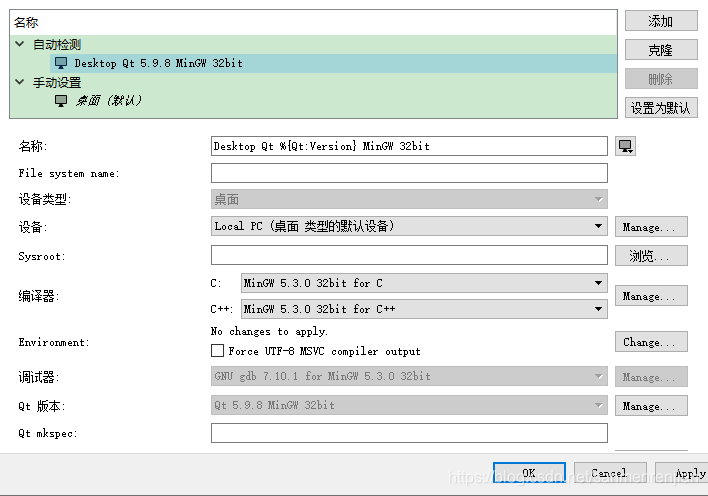The width and height of the screenshot is (708, 496).
Task: Open the C compiler MinGW dropdown
Action: [424, 283]
